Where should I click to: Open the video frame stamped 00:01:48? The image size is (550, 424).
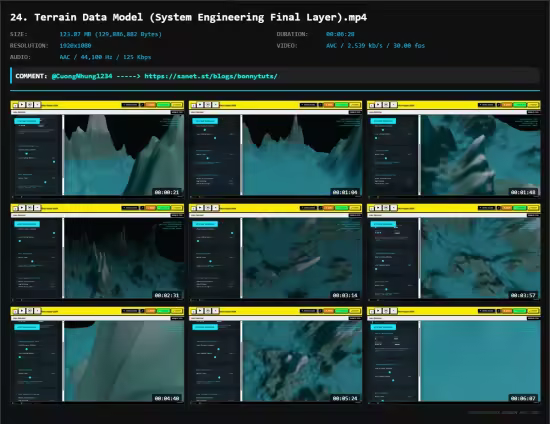click(454, 149)
